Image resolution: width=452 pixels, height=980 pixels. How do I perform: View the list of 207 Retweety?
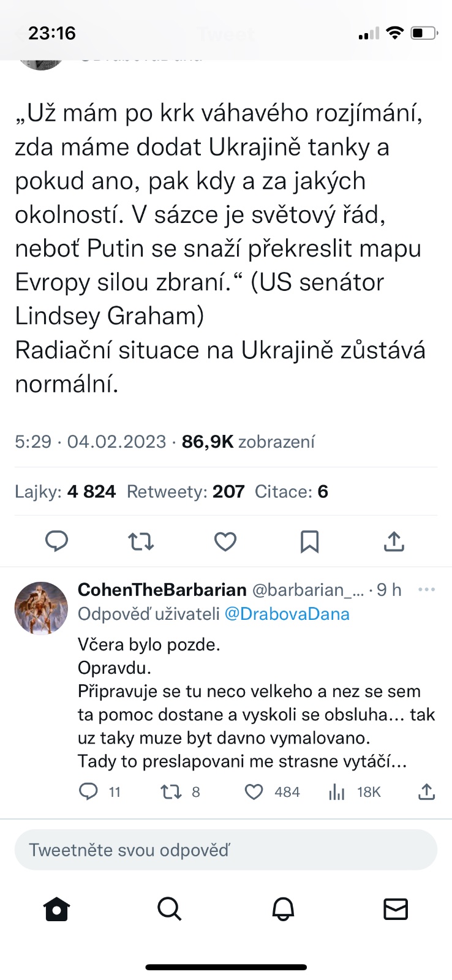pos(186,492)
